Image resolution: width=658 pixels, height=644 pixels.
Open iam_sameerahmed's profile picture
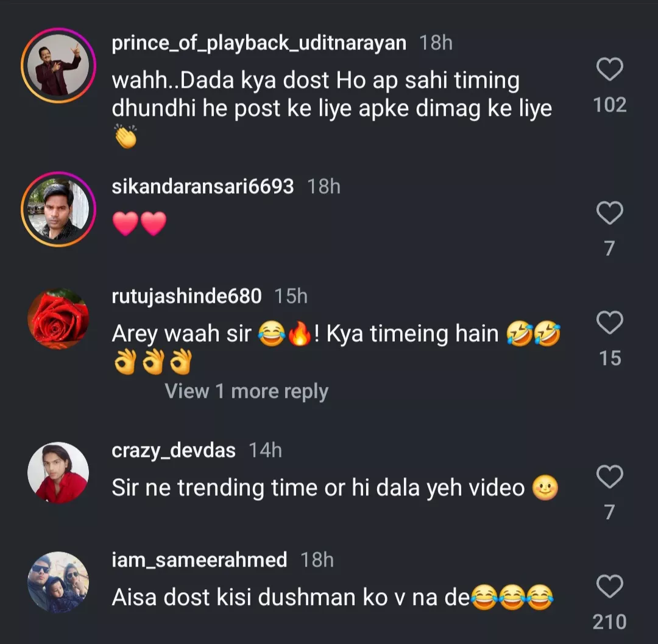[x=58, y=582]
